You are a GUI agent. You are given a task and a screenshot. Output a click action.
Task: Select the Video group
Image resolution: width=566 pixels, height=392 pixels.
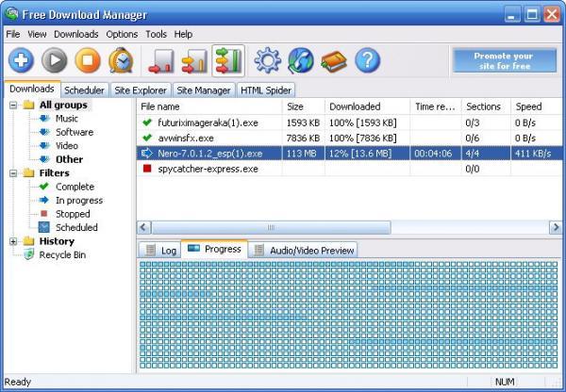pyautogui.click(x=67, y=146)
